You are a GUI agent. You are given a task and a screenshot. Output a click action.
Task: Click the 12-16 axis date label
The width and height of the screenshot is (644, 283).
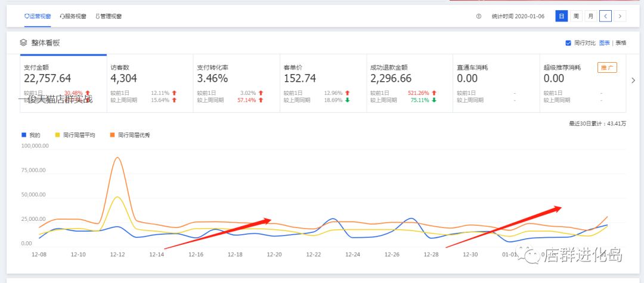pos(196,254)
